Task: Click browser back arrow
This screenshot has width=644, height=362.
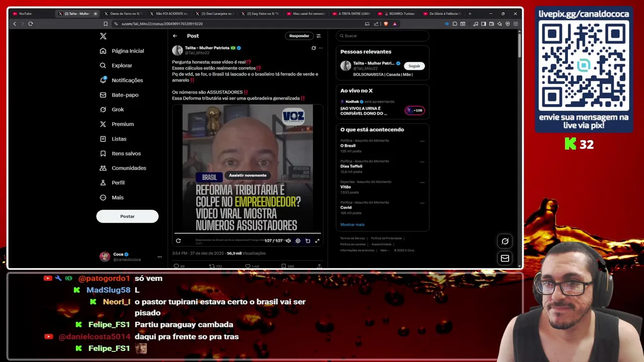Action: (x=14, y=24)
